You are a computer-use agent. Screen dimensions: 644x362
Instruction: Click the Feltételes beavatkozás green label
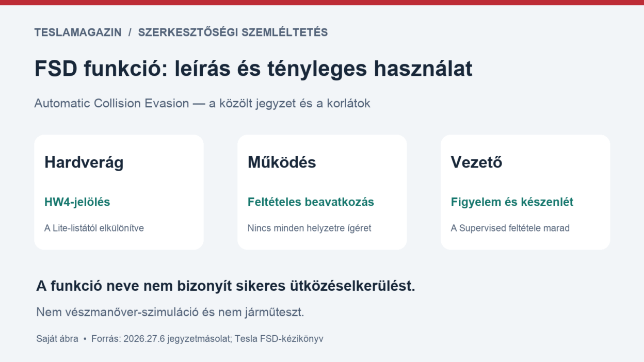coord(311,202)
